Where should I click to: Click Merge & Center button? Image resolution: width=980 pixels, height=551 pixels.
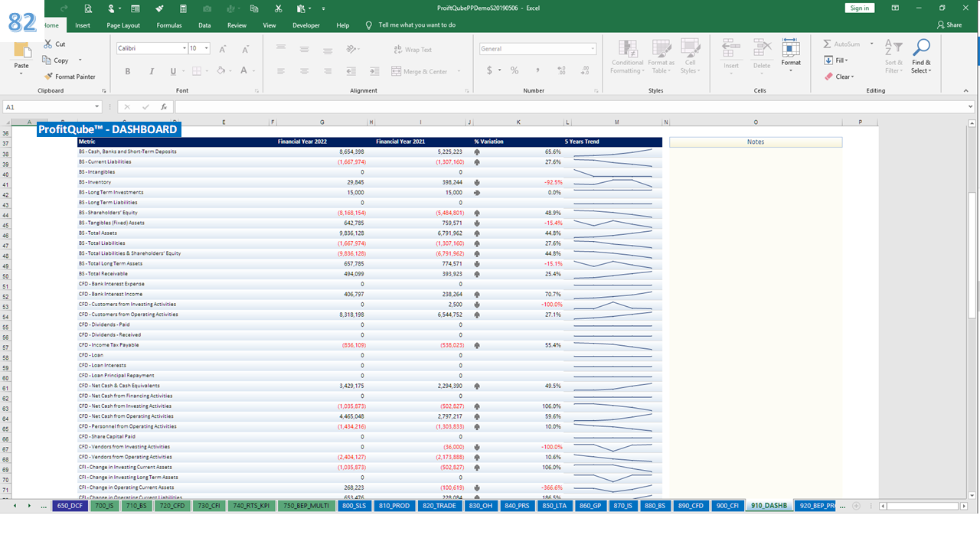[x=420, y=71]
